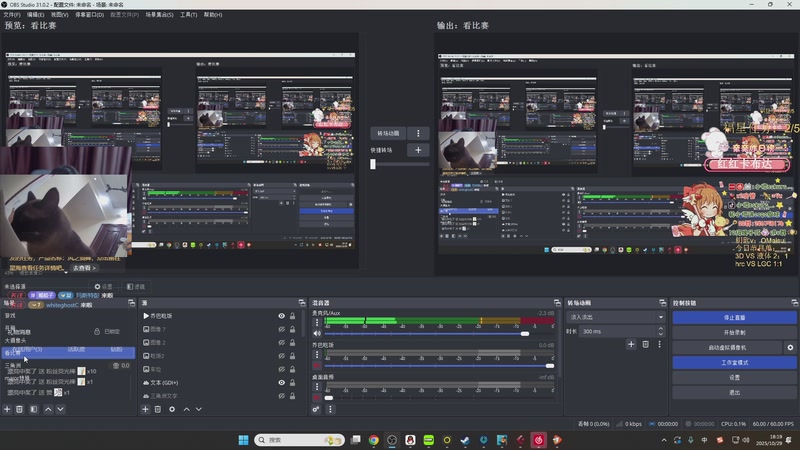Click the studio mode transition slider handle
This screenshot has width=800, height=450.
373,164
